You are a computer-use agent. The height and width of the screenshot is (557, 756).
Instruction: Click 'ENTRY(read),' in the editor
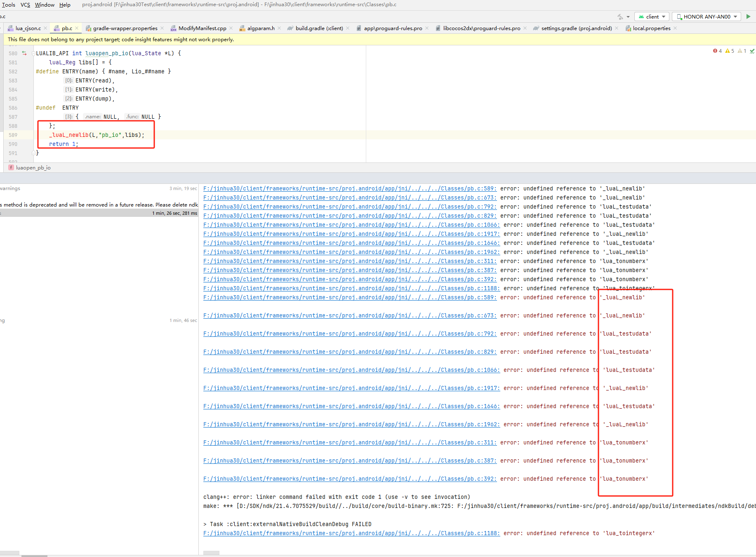tap(95, 80)
